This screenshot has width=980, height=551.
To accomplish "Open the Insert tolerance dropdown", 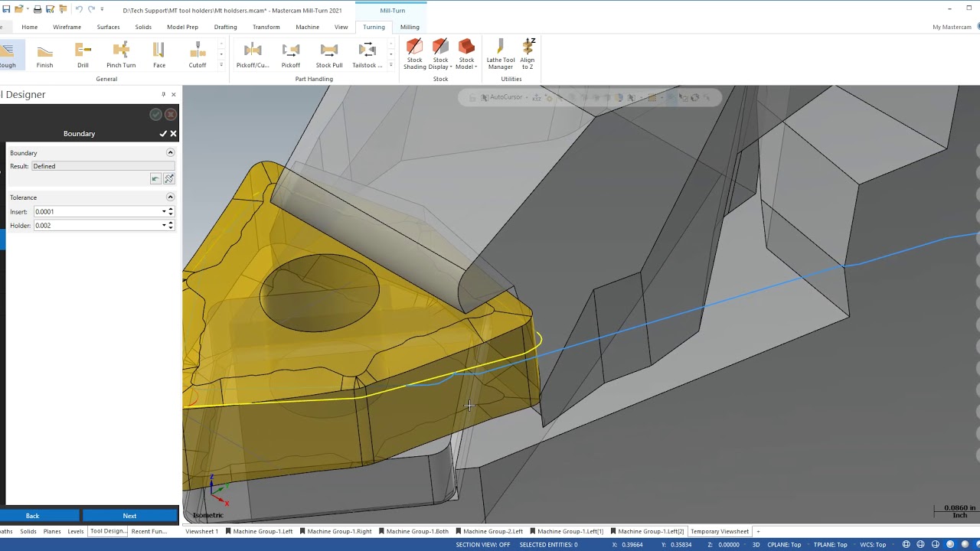I will click(164, 211).
